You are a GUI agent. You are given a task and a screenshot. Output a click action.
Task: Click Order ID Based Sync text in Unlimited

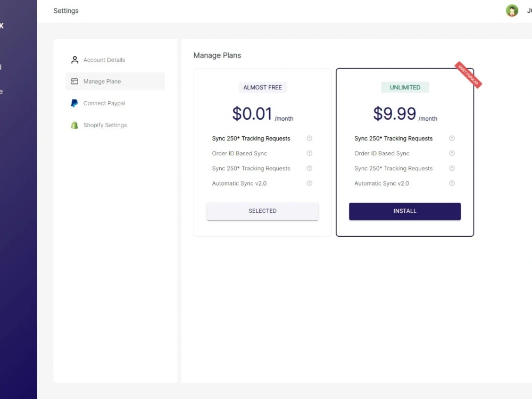click(x=381, y=153)
